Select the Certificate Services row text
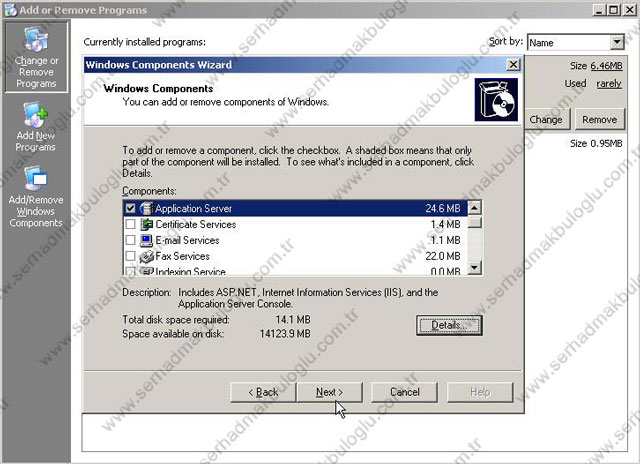This screenshot has height=464, width=640. coord(196,224)
